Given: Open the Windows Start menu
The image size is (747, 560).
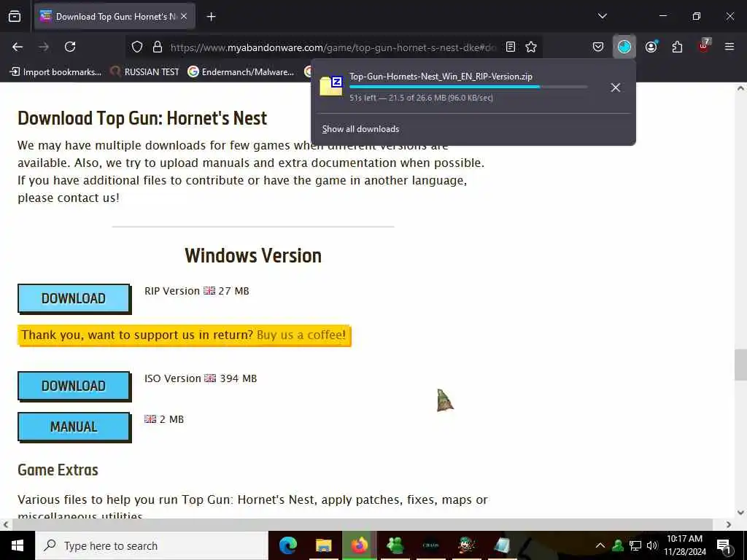Looking at the screenshot, I should pos(18,545).
